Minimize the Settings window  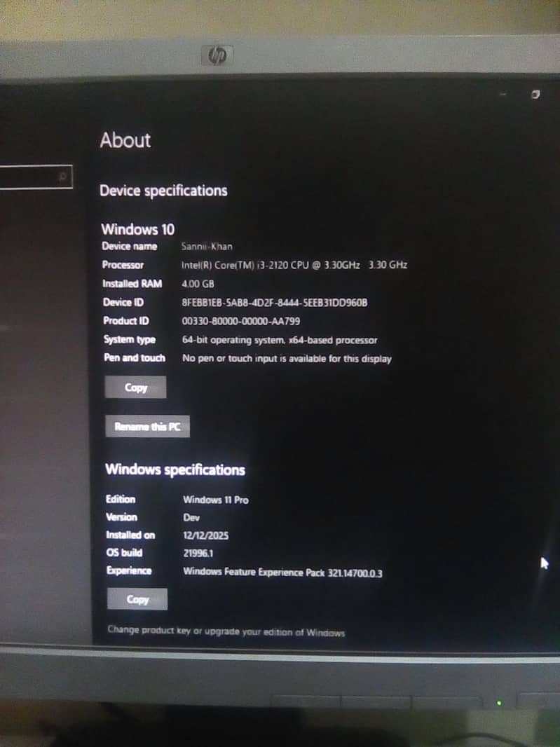pyautogui.click(x=503, y=95)
